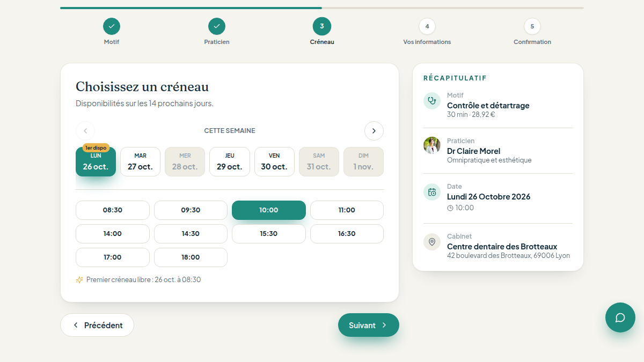Click the '1er dispo' badge
The width and height of the screenshot is (644, 362).
click(x=96, y=147)
